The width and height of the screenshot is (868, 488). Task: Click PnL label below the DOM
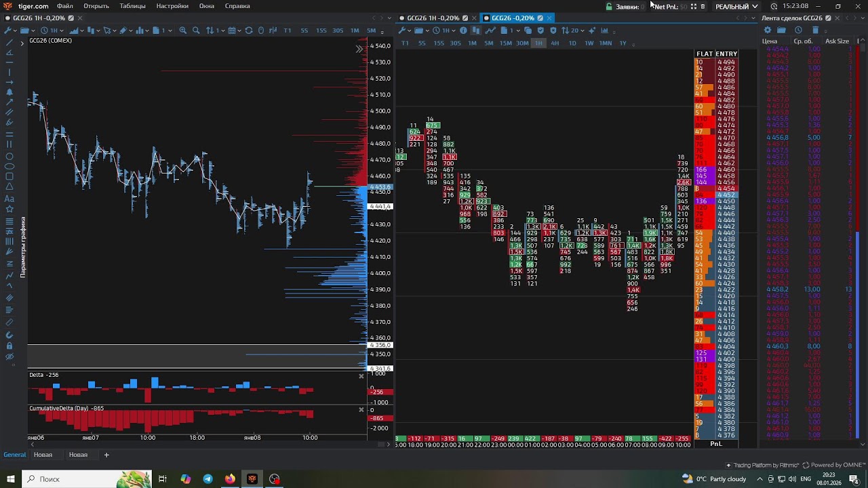point(716,444)
